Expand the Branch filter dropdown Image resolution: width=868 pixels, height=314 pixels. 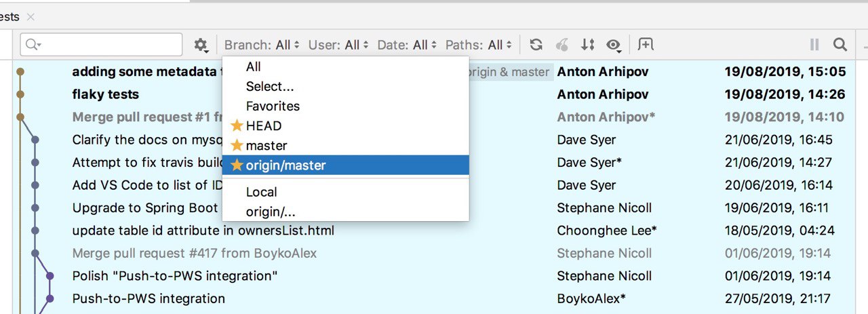(262, 45)
